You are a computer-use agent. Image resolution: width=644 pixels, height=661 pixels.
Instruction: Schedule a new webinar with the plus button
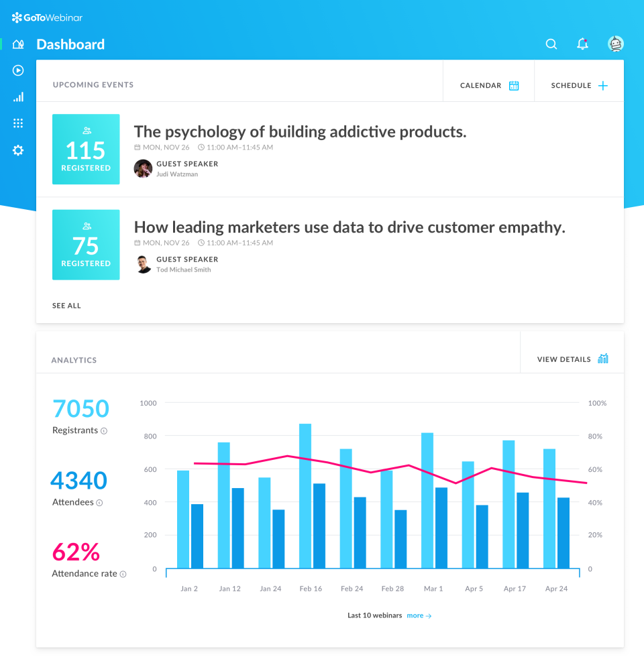602,85
